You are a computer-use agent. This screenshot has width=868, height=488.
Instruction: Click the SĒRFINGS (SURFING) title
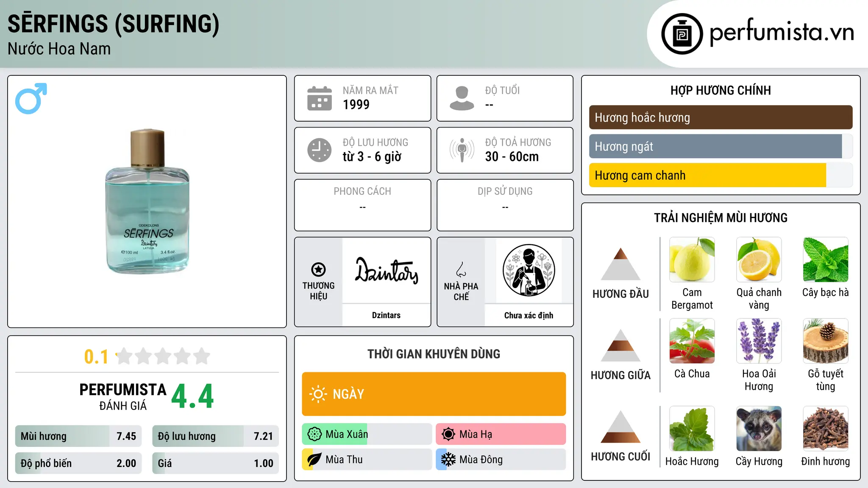pyautogui.click(x=114, y=24)
